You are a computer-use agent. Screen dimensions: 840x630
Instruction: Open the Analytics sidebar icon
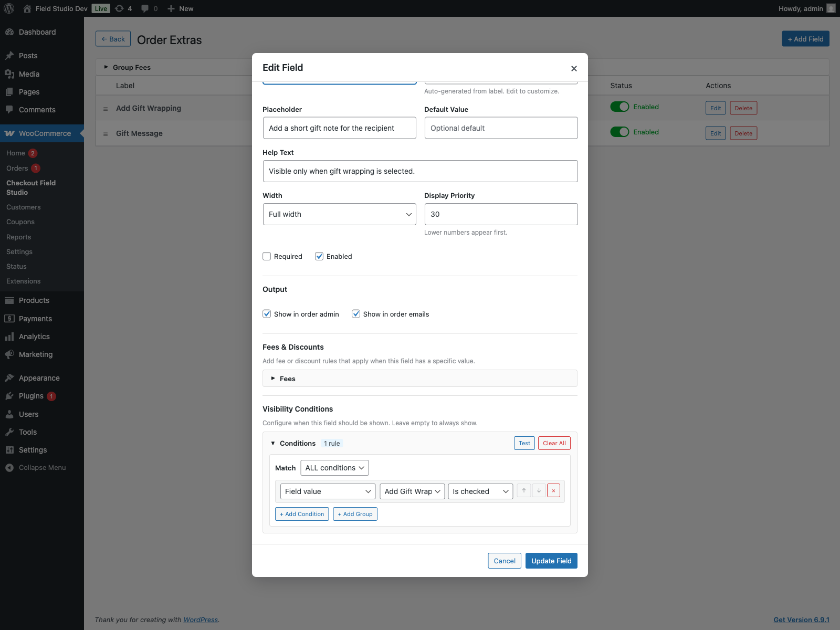[9, 337]
